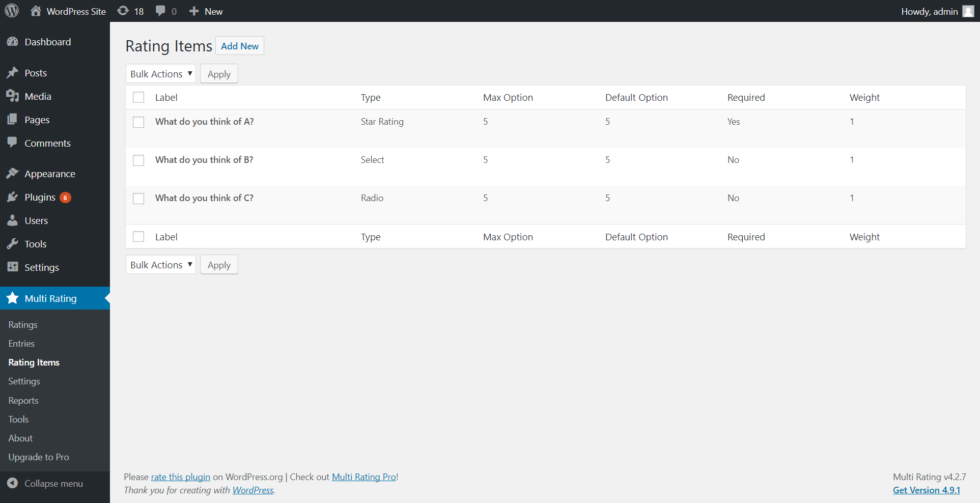Click the Plugins plug icon
The height and width of the screenshot is (503, 980).
[13, 197]
